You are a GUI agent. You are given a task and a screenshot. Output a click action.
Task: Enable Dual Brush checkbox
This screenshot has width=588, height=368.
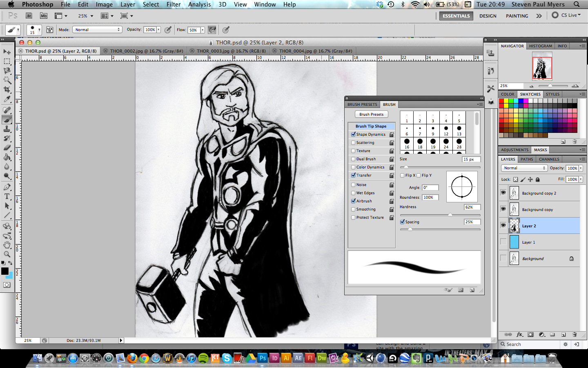point(353,159)
